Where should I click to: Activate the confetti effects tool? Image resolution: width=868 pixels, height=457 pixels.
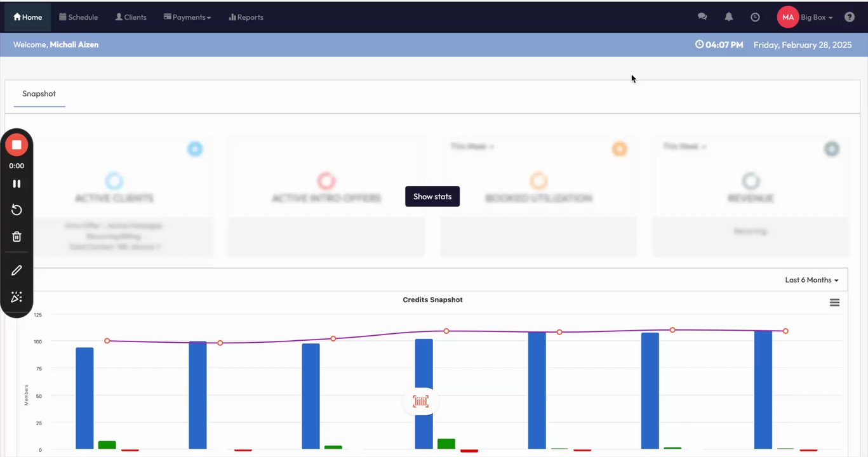[17, 297]
